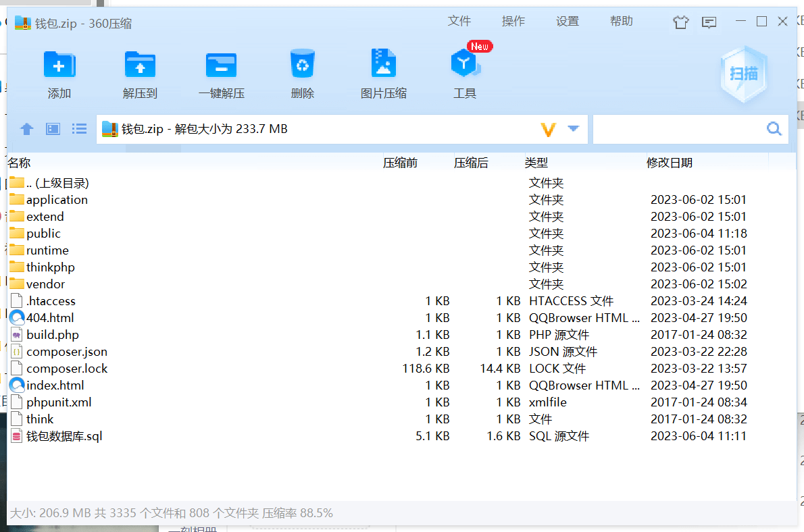Open the 设置 (Settings) menu
The width and height of the screenshot is (804, 532).
[567, 22]
